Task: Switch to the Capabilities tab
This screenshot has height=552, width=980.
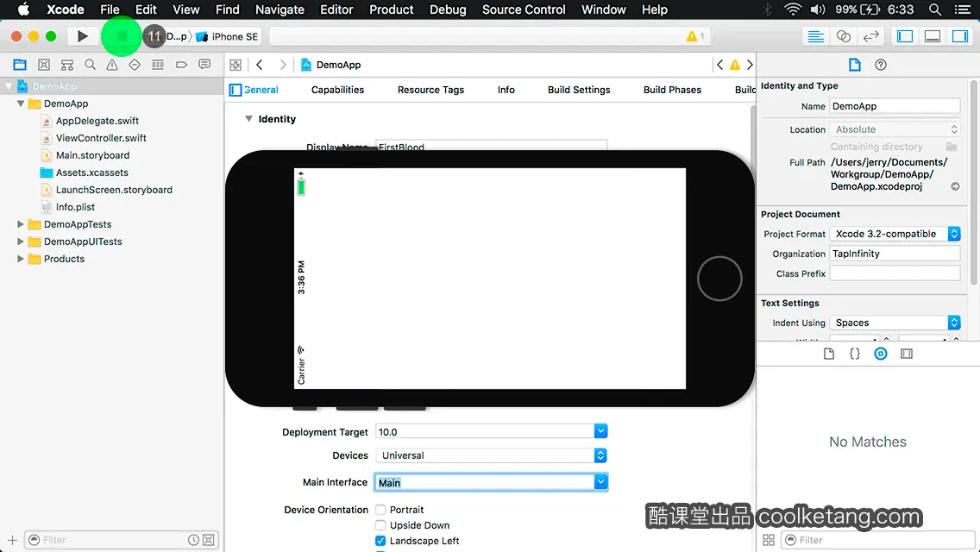Action: pos(337,90)
